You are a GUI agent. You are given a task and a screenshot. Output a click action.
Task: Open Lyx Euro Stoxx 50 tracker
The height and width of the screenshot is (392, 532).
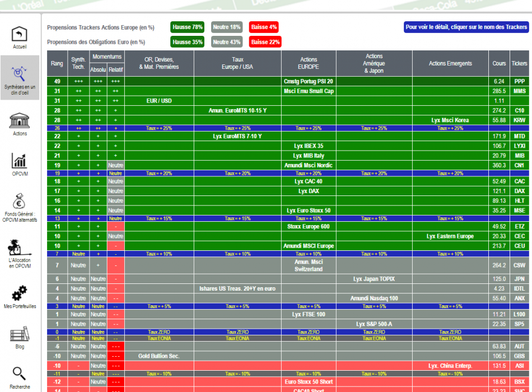[309, 211]
